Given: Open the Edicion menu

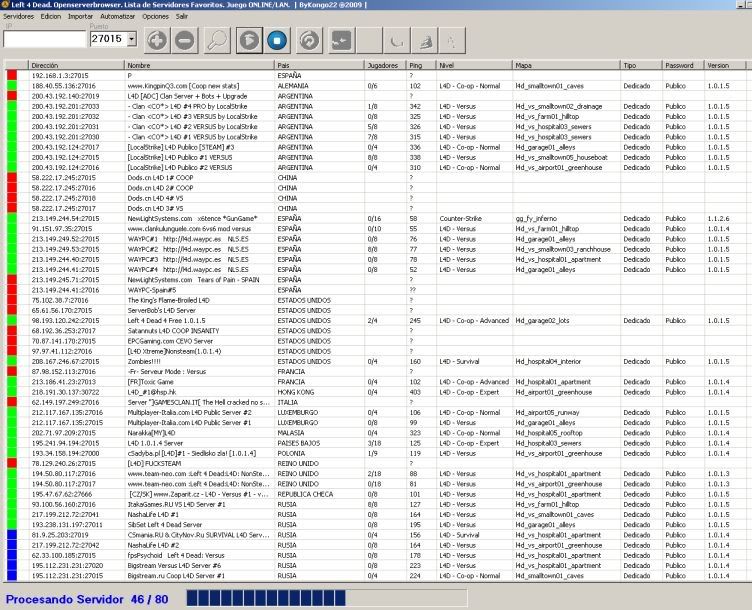Looking at the screenshot, I should (51, 16).
